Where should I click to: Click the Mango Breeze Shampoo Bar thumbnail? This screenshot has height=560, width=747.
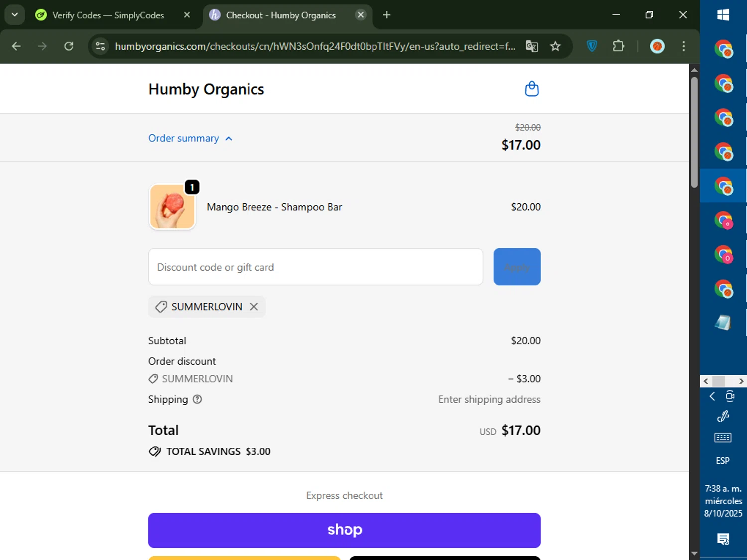pyautogui.click(x=172, y=207)
